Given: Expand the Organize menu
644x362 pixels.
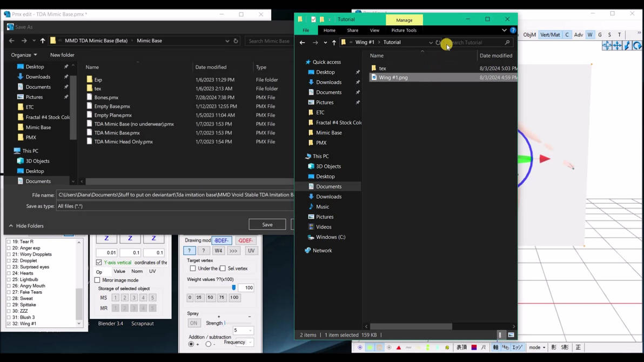Looking at the screenshot, I should coord(24,55).
